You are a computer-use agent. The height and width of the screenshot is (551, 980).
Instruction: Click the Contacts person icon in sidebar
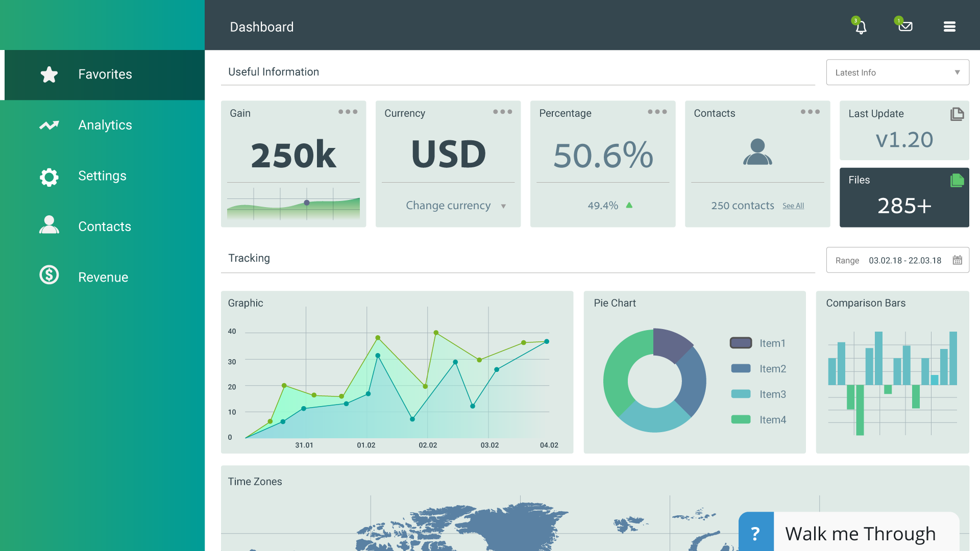point(49,225)
